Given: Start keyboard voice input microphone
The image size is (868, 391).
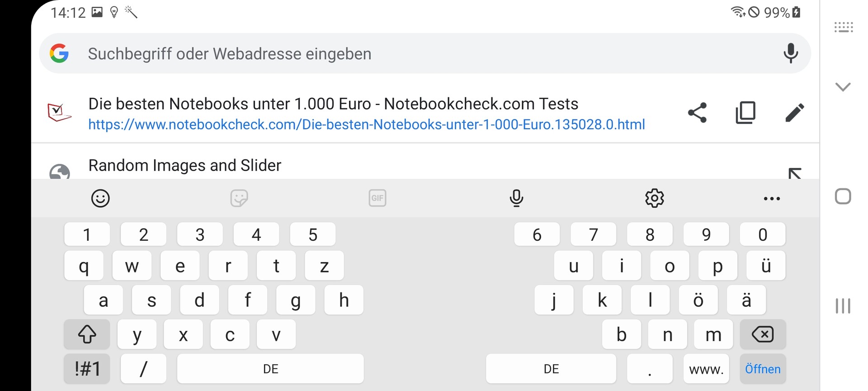Looking at the screenshot, I should [516, 198].
